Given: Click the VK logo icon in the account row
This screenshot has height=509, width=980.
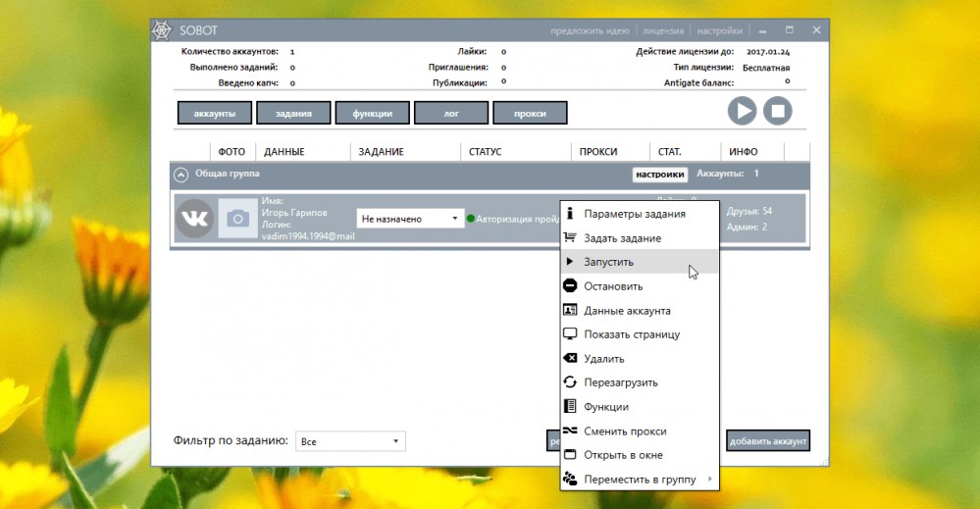Looking at the screenshot, I should (x=194, y=218).
